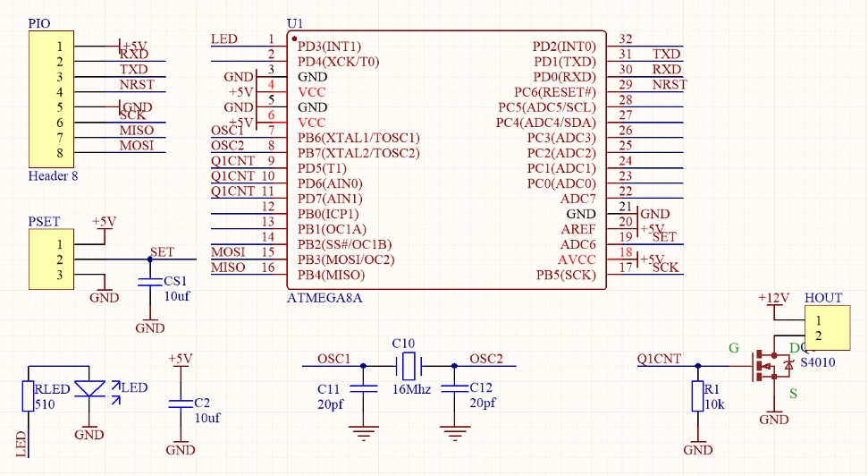868x476 pixels.
Task: Select the crystal symbol C10
Action: coord(409,366)
